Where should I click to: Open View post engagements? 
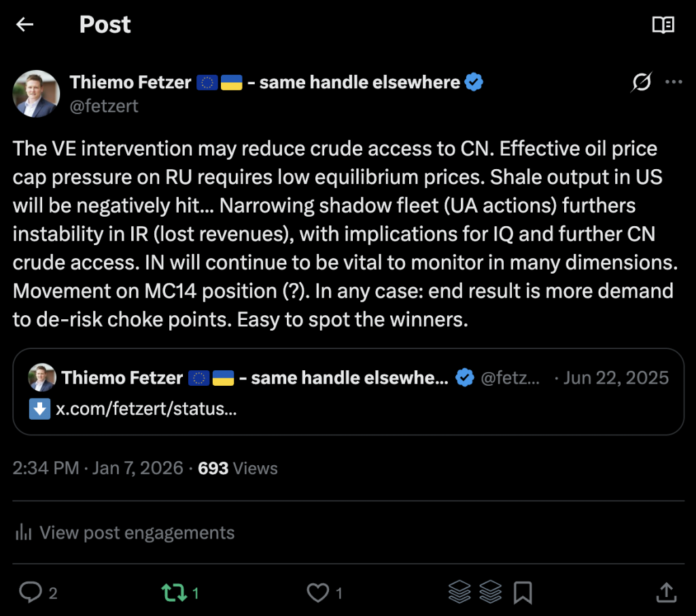point(137,532)
